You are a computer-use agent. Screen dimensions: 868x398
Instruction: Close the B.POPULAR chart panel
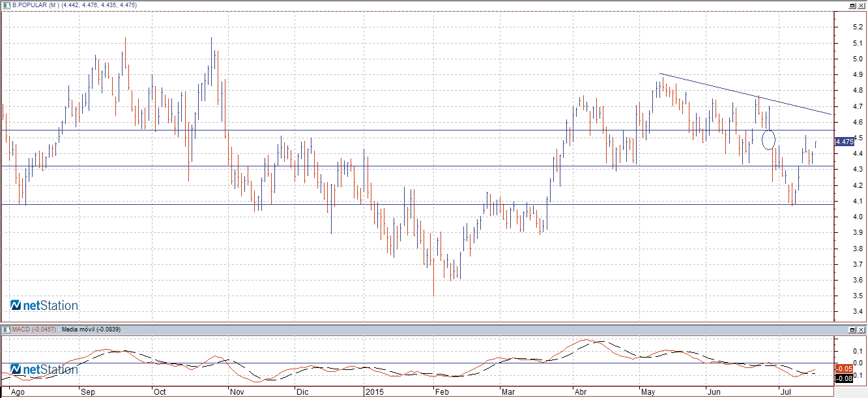click(861, 5)
